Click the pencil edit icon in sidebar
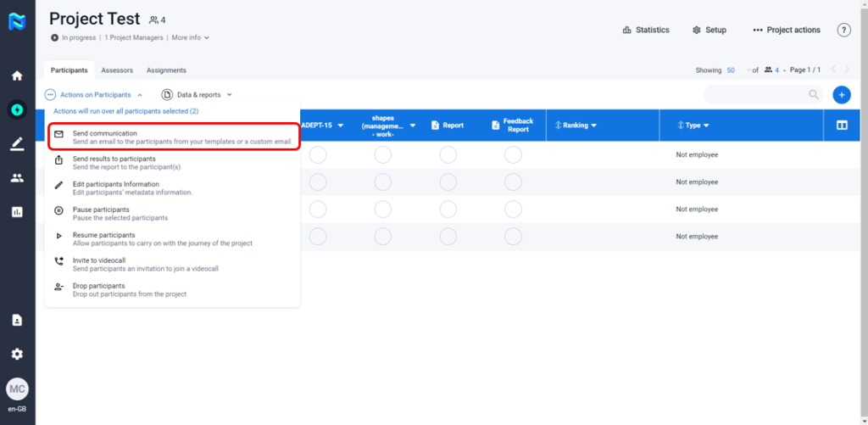The image size is (868, 425). [17, 144]
